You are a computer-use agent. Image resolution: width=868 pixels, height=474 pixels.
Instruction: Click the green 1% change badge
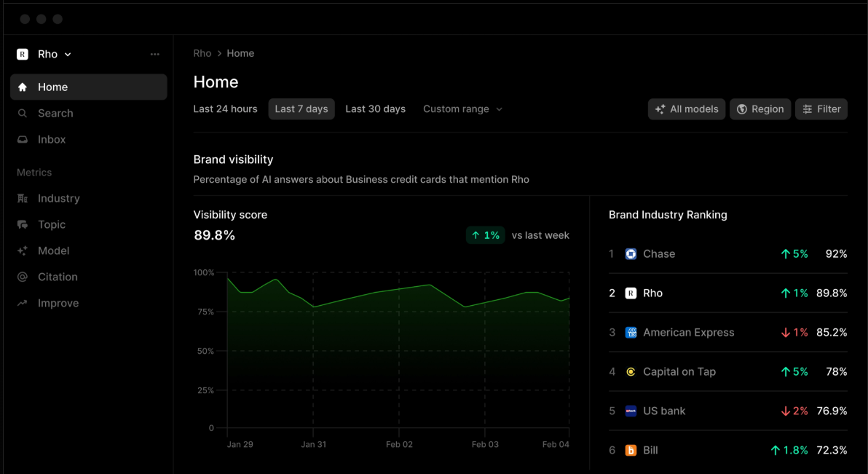pyautogui.click(x=486, y=235)
